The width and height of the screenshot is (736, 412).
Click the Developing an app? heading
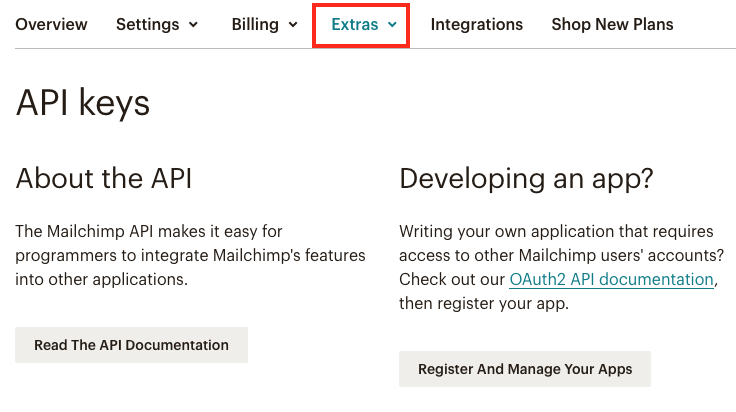click(526, 179)
